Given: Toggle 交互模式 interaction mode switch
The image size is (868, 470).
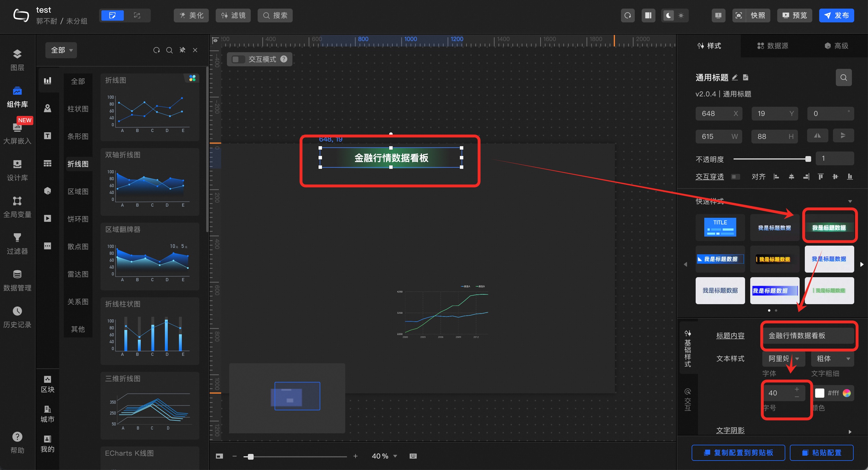Looking at the screenshot, I should coord(238,59).
